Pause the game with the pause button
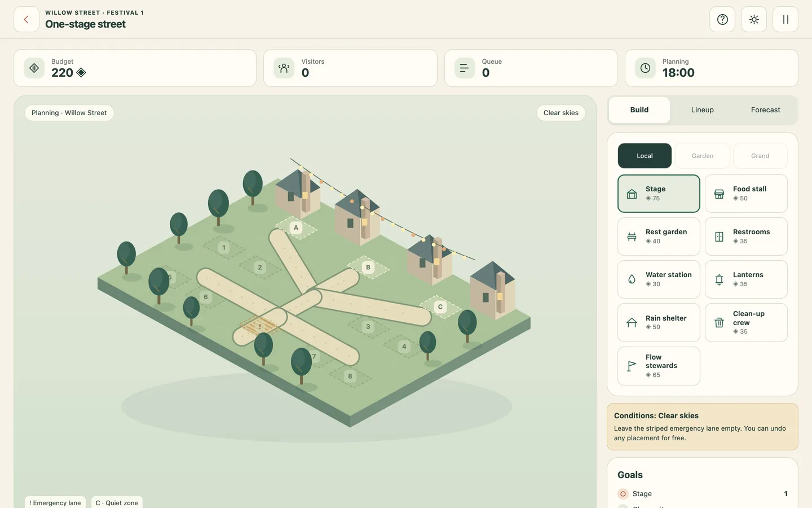 pyautogui.click(x=785, y=19)
